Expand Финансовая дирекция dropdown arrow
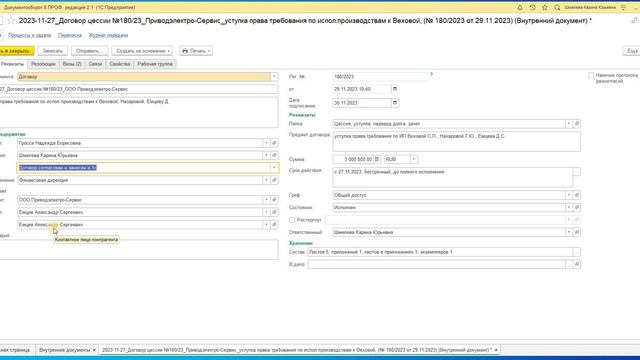 (x=266, y=180)
